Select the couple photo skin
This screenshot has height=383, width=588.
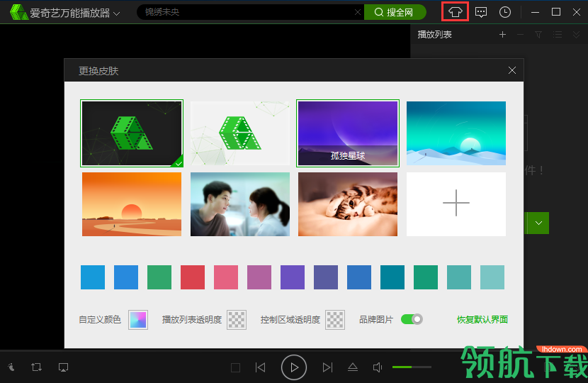pyautogui.click(x=240, y=204)
